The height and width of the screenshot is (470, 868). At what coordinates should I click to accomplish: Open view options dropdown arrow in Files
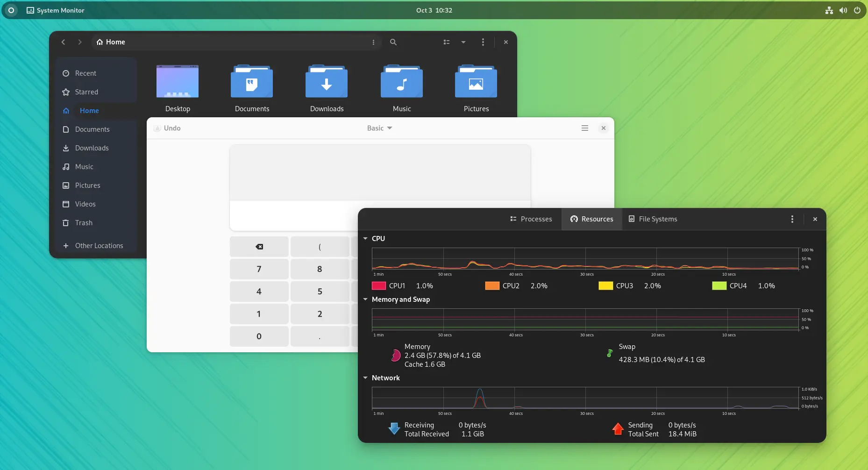click(x=463, y=42)
